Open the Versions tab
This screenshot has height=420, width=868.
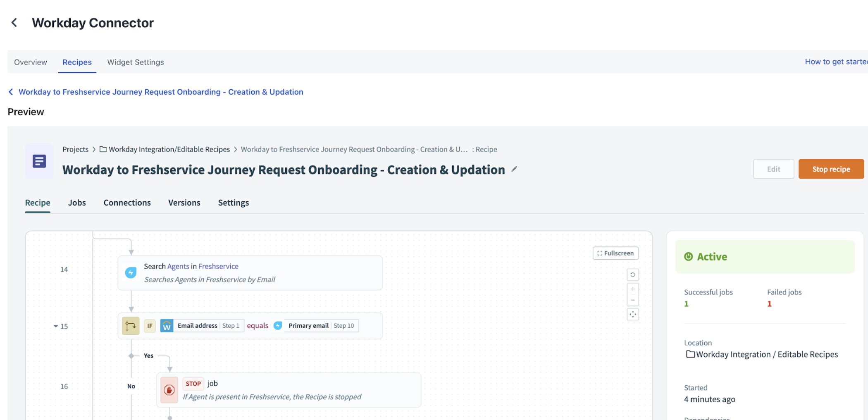coord(184,203)
